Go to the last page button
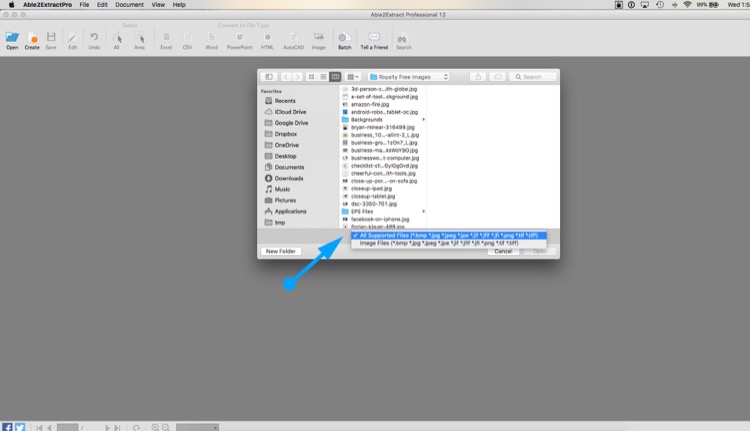The width and height of the screenshot is (750, 431). [117, 428]
